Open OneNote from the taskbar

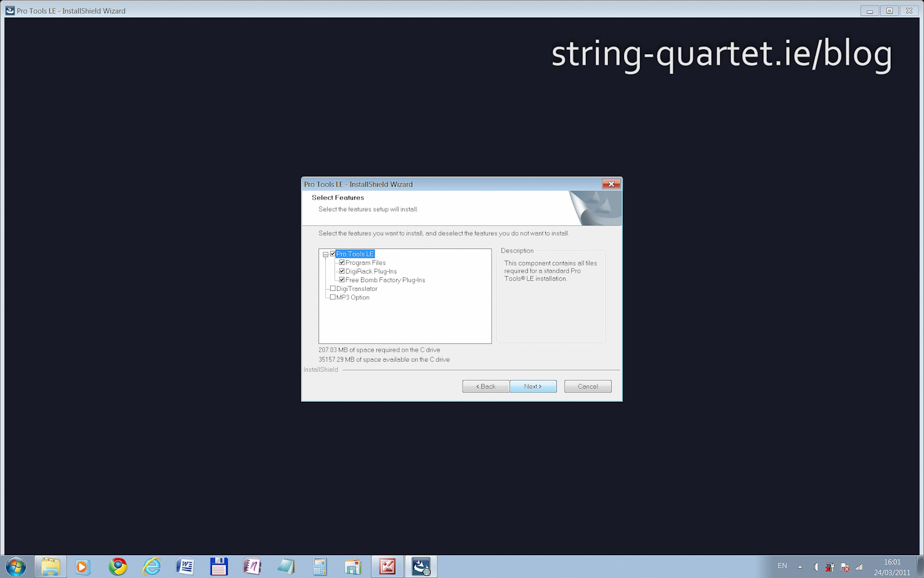252,566
